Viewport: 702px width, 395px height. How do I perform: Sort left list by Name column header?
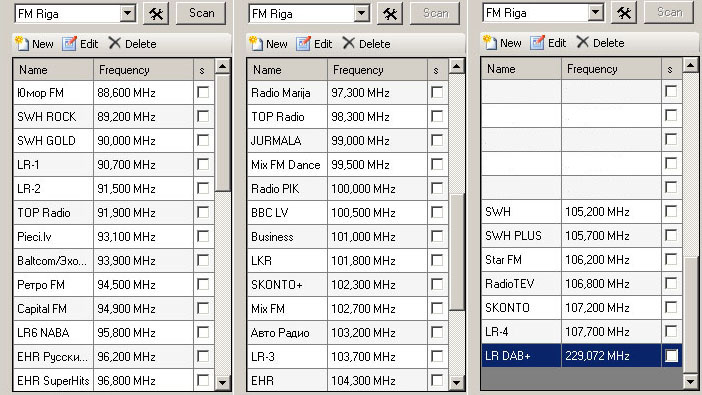coord(54,70)
